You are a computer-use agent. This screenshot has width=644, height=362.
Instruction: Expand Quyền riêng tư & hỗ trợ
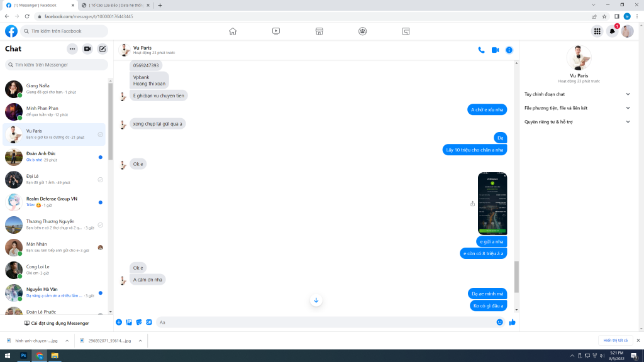pos(577,122)
